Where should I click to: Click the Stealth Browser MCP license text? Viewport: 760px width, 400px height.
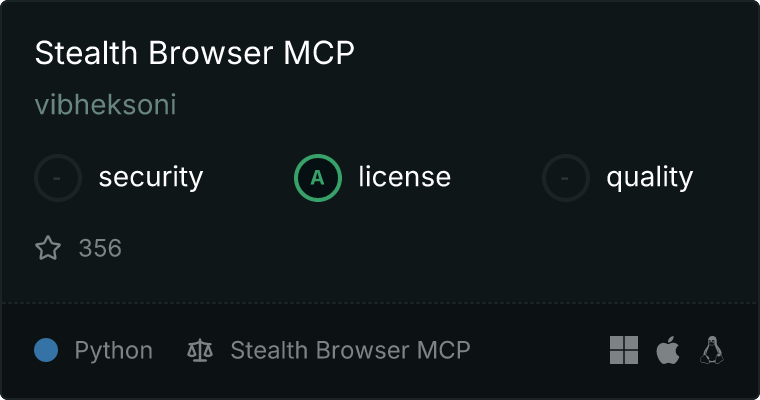coord(350,350)
